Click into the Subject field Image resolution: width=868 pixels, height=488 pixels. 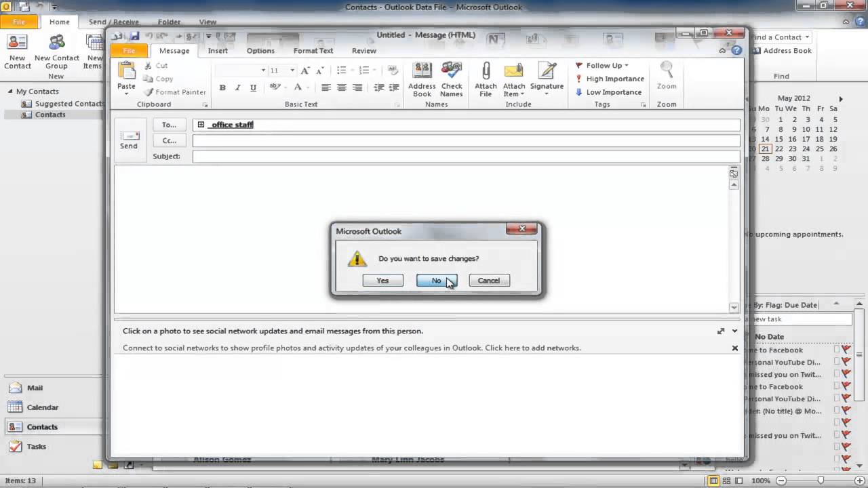466,157
